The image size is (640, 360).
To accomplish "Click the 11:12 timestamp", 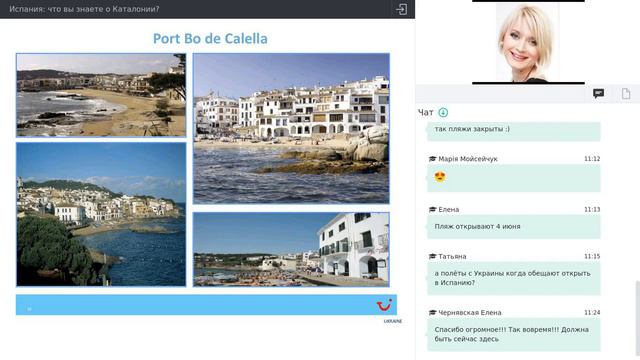I will (x=592, y=159).
